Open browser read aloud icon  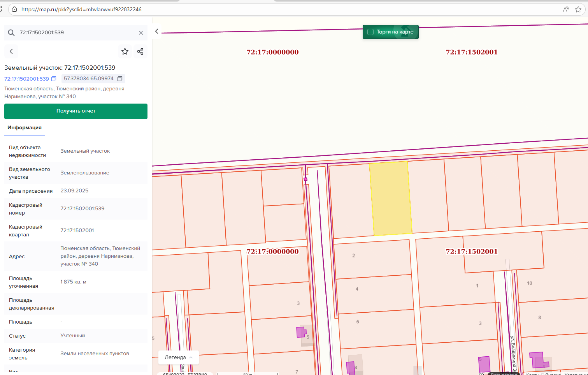566,9
